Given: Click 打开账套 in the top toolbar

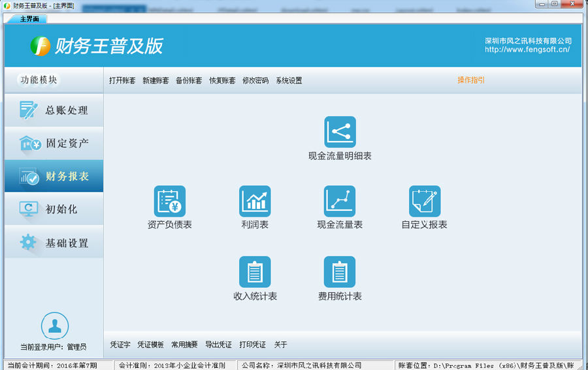Looking at the screenshot, I should tap(122, 80).
